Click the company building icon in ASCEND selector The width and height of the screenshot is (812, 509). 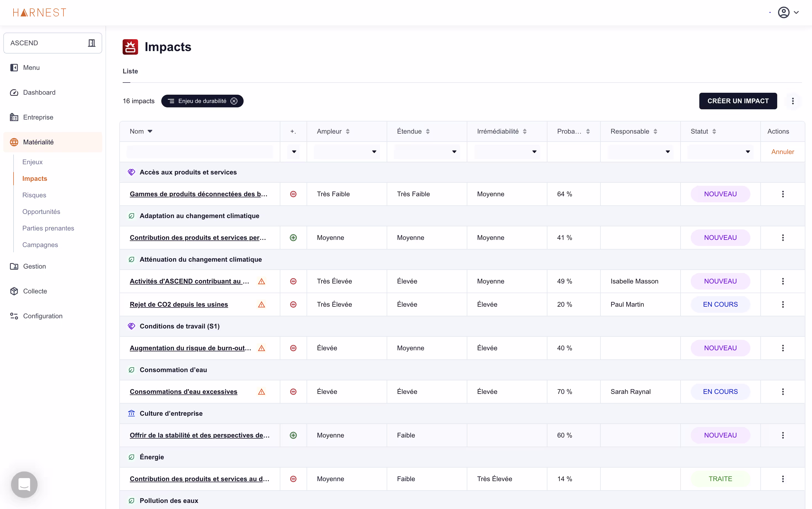pyautogui.click(x=91, y=43)
